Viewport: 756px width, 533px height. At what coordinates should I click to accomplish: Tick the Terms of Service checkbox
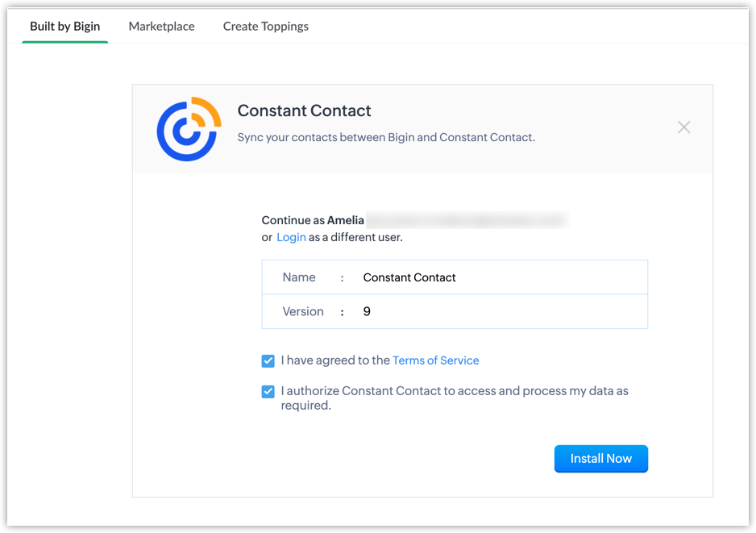268,361
